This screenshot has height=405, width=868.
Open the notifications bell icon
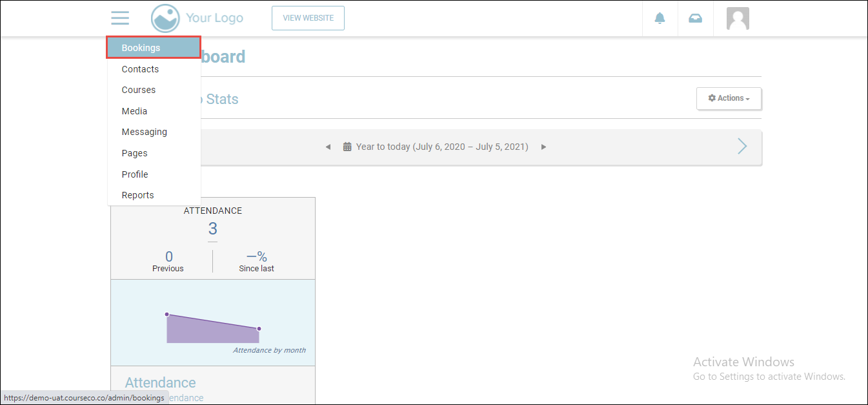660,18
